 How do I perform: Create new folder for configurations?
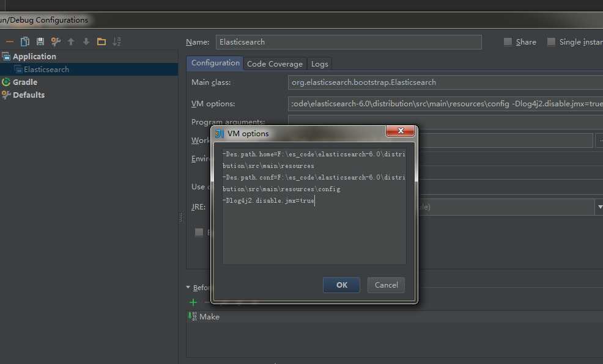[x=102, y=42]
